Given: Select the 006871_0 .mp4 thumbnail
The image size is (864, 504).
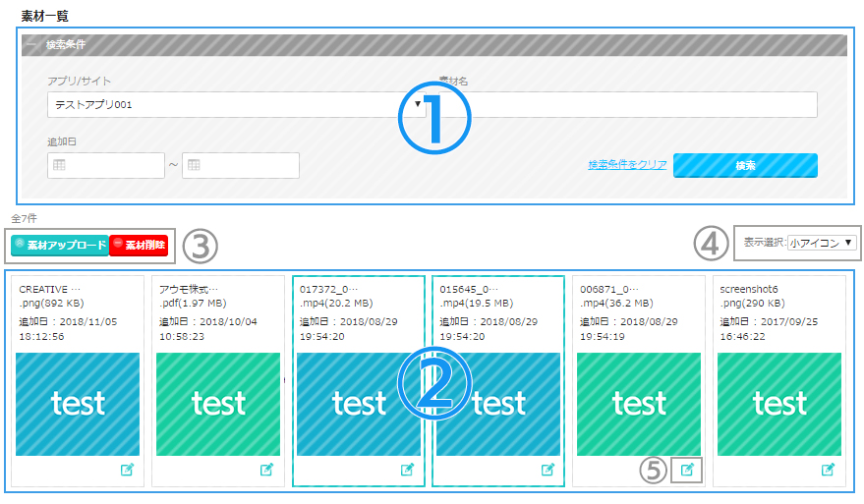Looking at the screenshot, I should pyautogui.click(x=639, y=404).
